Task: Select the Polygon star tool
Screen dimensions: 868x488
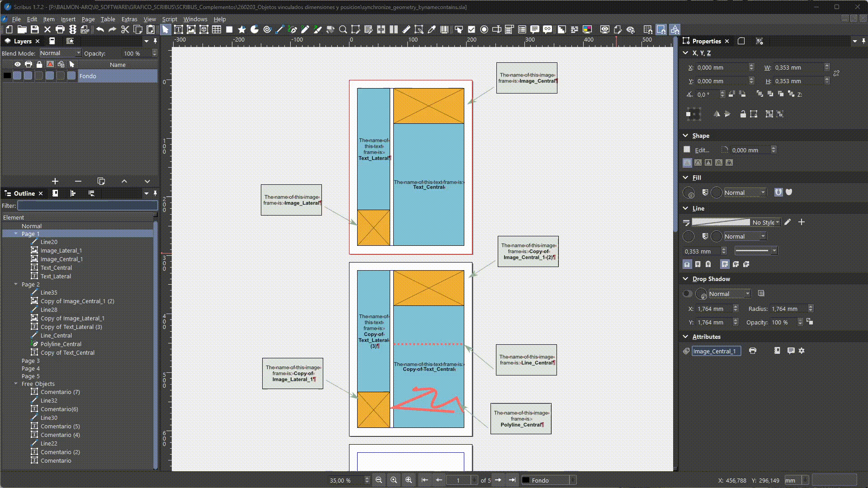Action: (242, 30)
